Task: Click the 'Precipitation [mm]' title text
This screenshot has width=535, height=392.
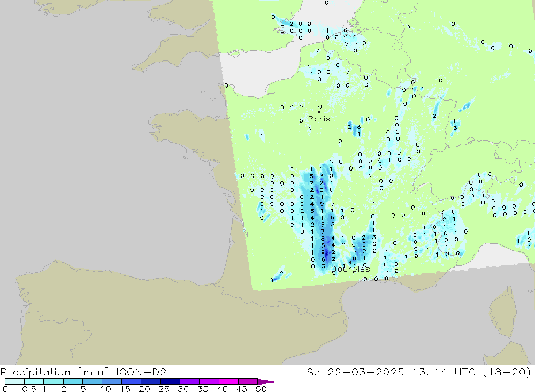Action: point(55,372)
